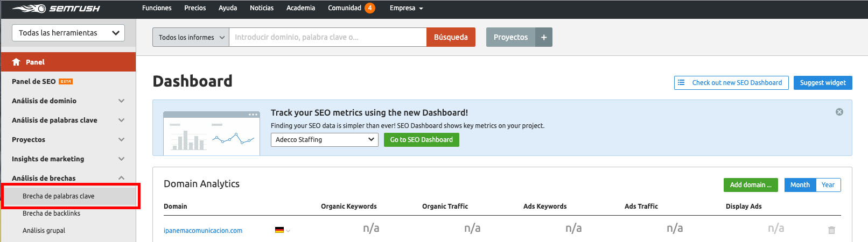The width and height of the screenshot is (868, 242).
Task: Open Comunidad in top navigation
Action: pos(345,8)
